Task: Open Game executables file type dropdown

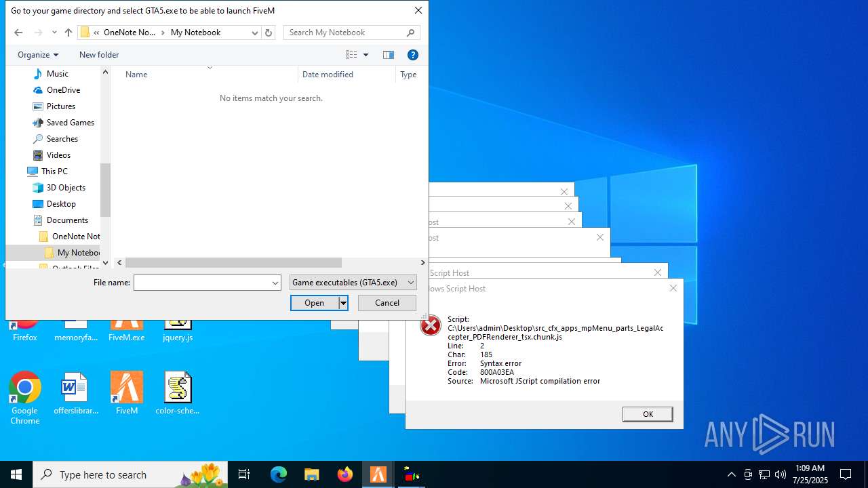Action: pos(353,283)
